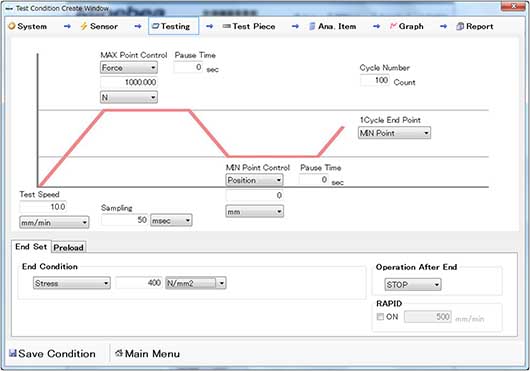Switch to the Report tab

click(475, 26)
